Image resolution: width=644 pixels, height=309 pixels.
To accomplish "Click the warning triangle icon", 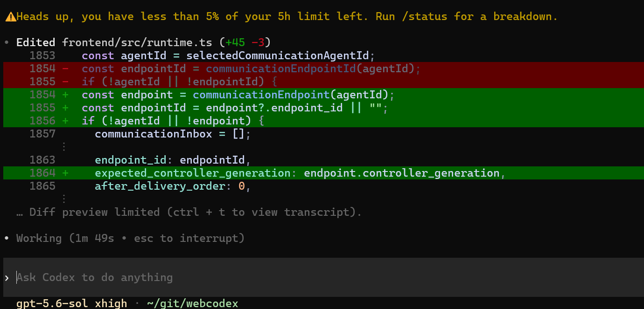I will pyautogui.click(x=10, y=17).
